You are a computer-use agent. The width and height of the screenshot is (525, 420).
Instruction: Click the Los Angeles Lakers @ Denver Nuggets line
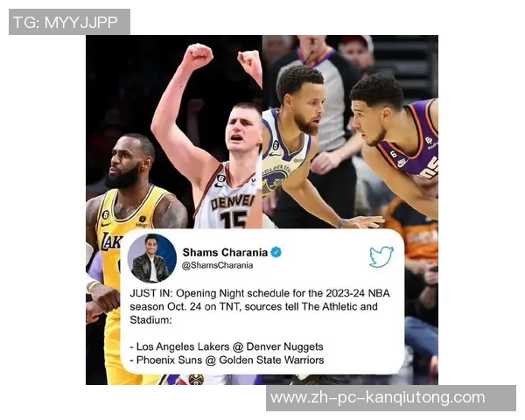227,346
